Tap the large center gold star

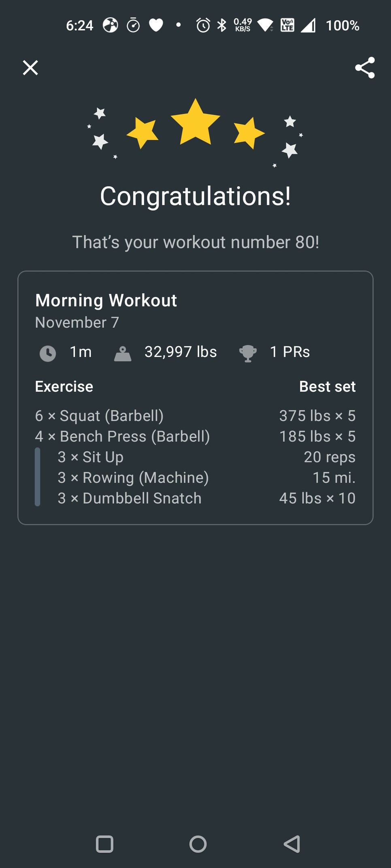(195, 122)
